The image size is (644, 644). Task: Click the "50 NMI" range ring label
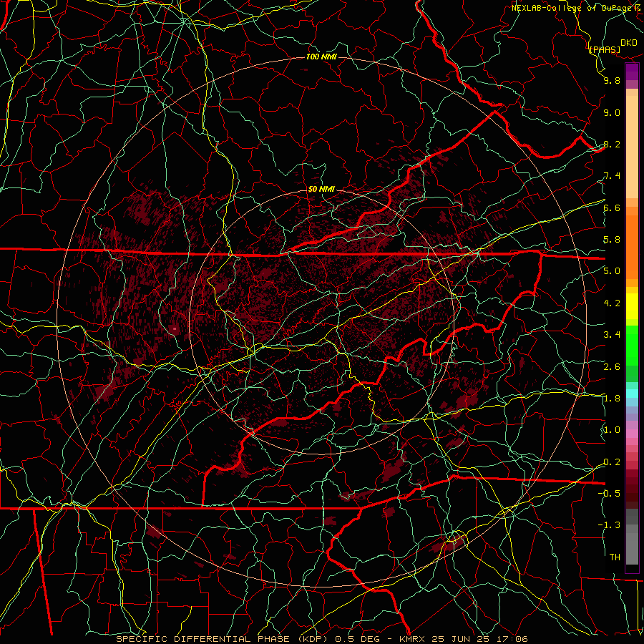click(x=321, y=189)
